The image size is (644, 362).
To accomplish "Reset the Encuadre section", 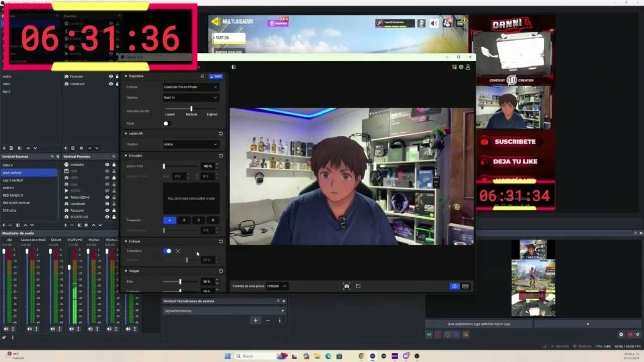I will point(220,156).
